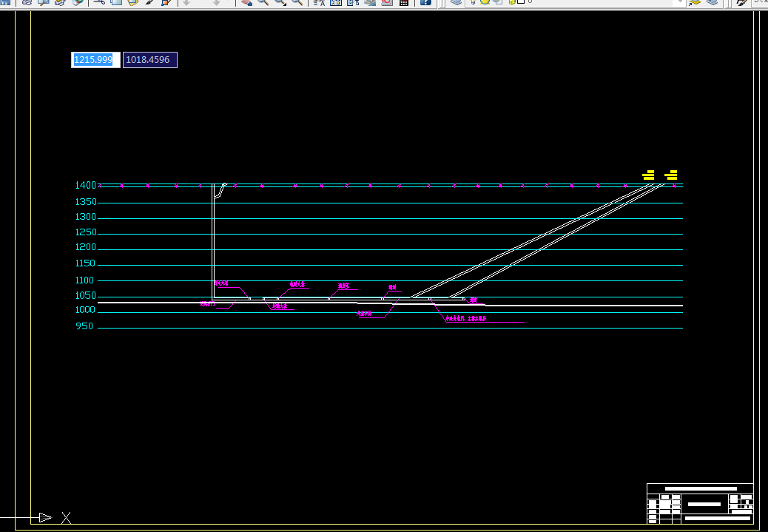This screenshot has width=768, height=532.
Task: Click the UCS X-axis arrow icon
Action: [x=46, y=517]
